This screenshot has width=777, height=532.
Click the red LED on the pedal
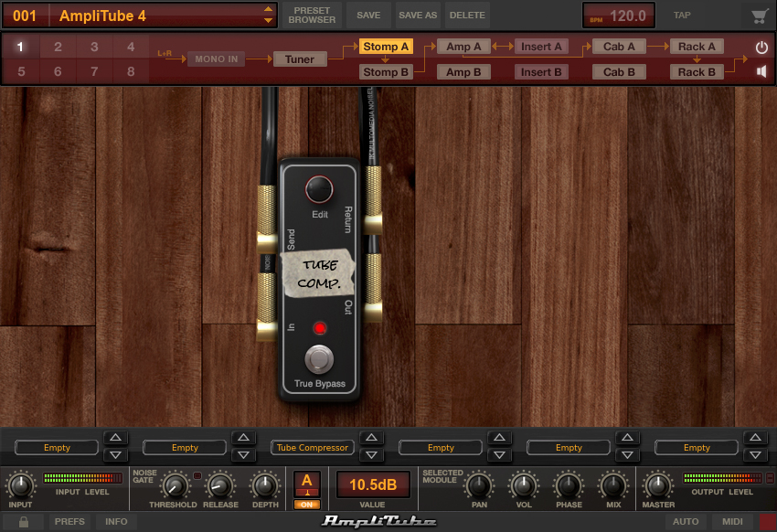click(x=320, y=328)
